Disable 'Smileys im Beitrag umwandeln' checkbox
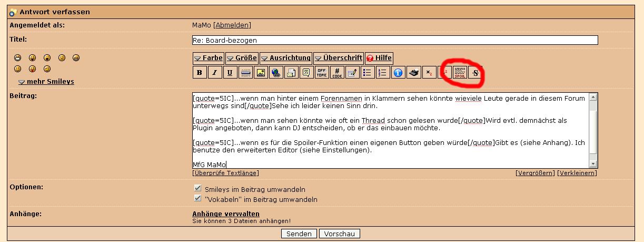Screen dimensions: 644x242 click(x=198, y=189)
